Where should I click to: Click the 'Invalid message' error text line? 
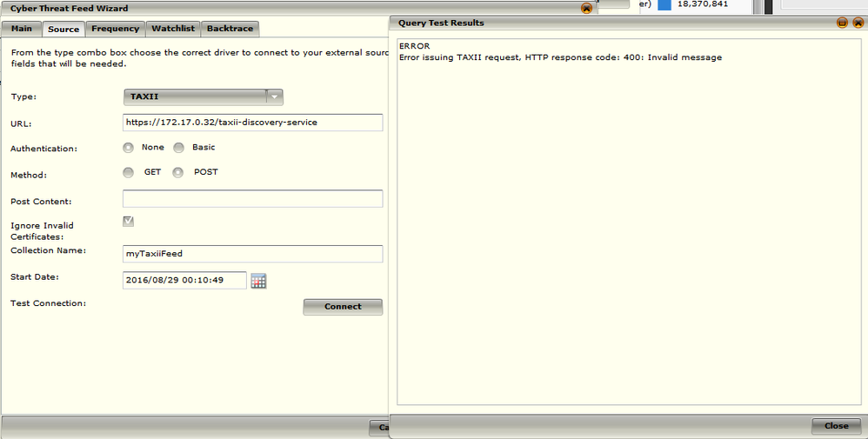[x=560, y=57]
